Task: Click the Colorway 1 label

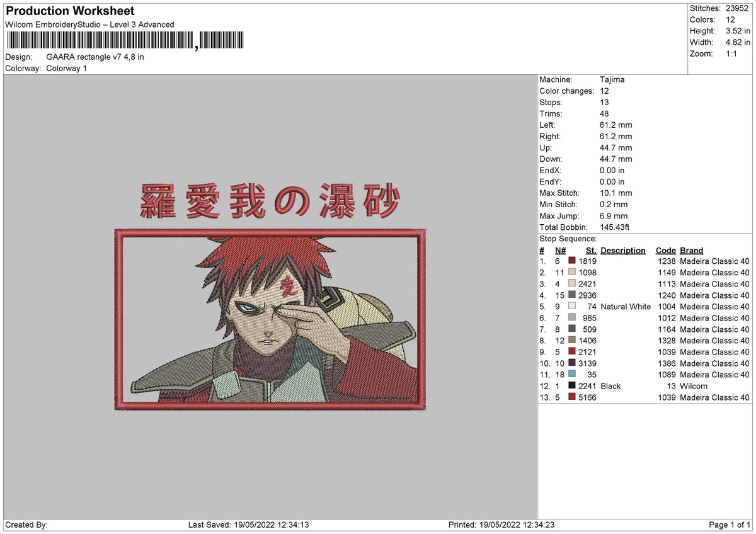Action: (x=67, y=68)
